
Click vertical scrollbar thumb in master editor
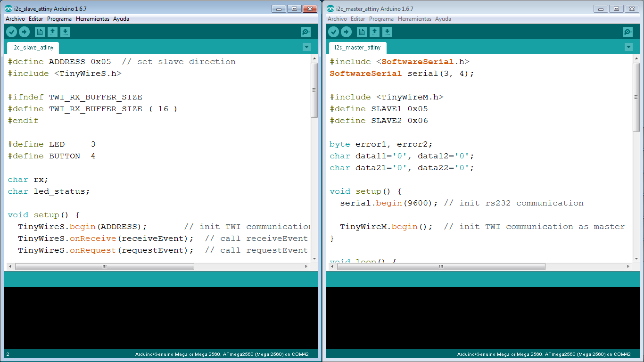pos(636,97)
